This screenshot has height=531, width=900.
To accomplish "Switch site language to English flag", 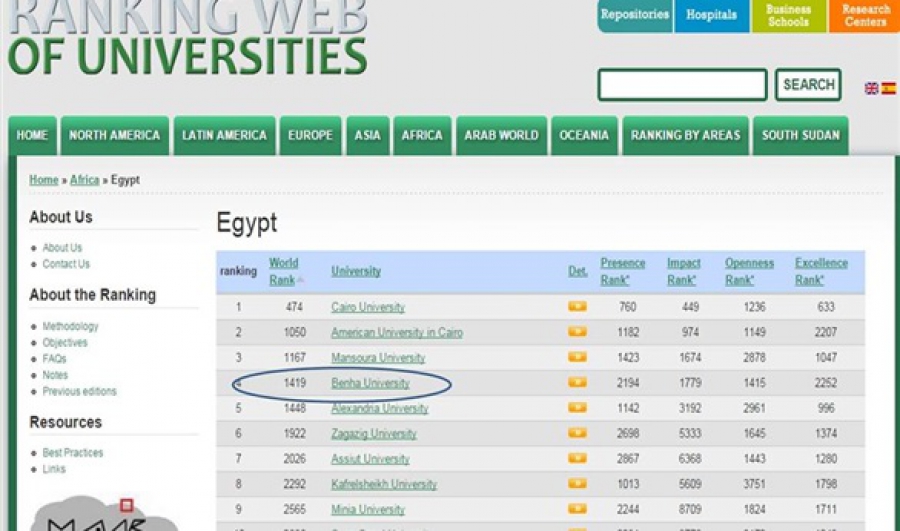I will click(871, 88).
